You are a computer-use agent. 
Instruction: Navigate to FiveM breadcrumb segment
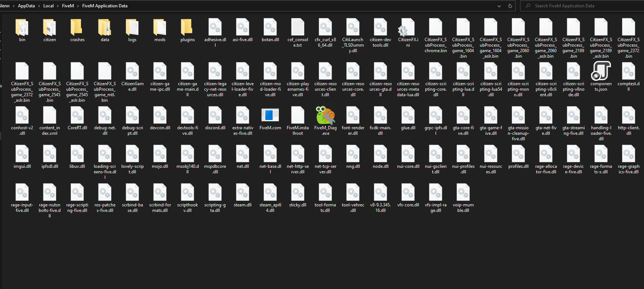(x=68, y=6)
